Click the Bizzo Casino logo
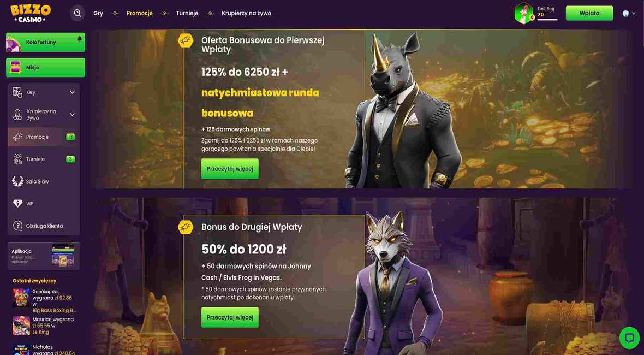The height and width of the screenshot is (355, 644). pos(31,14)
